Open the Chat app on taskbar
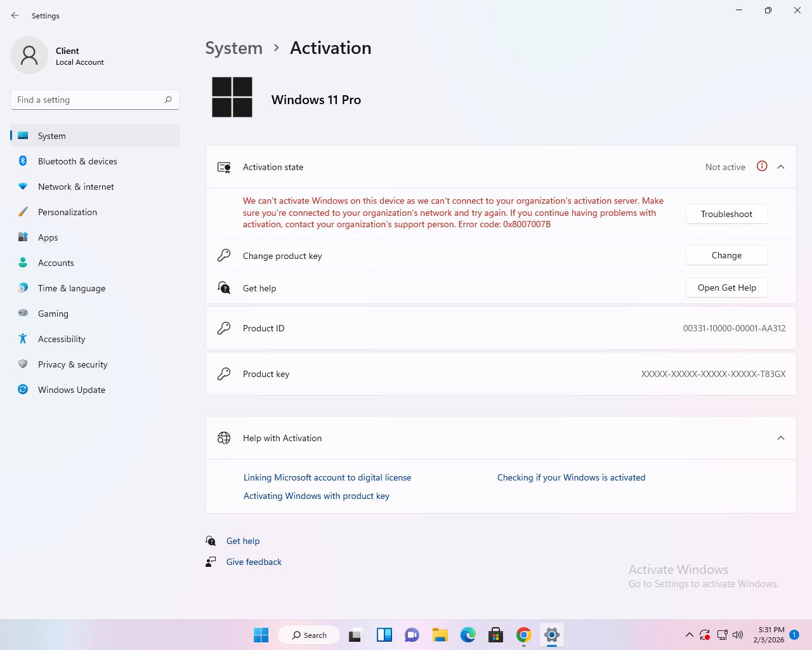Screen dimensions: 812x650 point(412,635)
